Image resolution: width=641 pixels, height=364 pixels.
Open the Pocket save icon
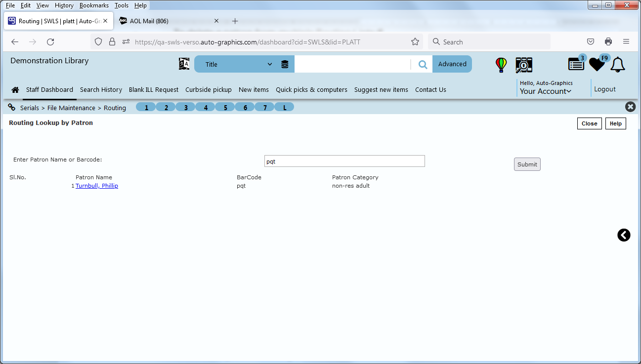(x=590, y=42)
